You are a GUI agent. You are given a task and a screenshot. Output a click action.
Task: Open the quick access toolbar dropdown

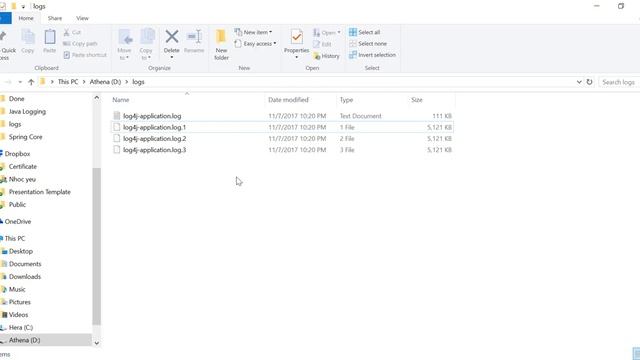(23, 7)
